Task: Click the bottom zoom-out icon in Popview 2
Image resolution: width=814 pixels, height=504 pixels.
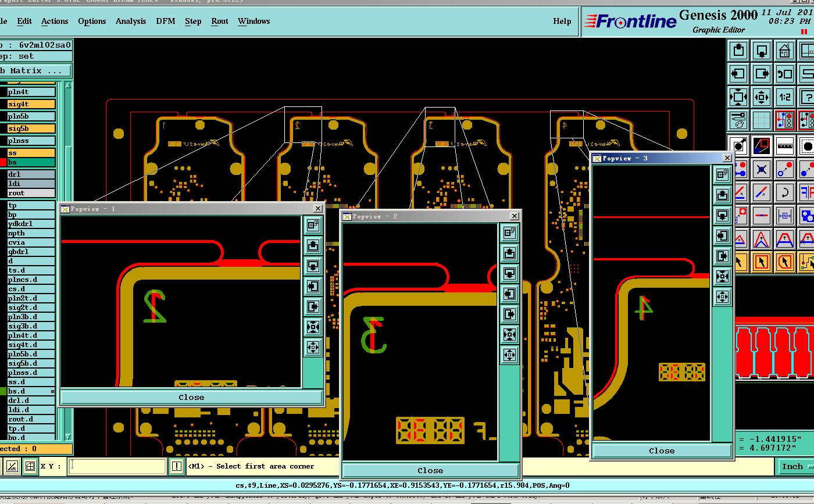Action: [509, 354]
